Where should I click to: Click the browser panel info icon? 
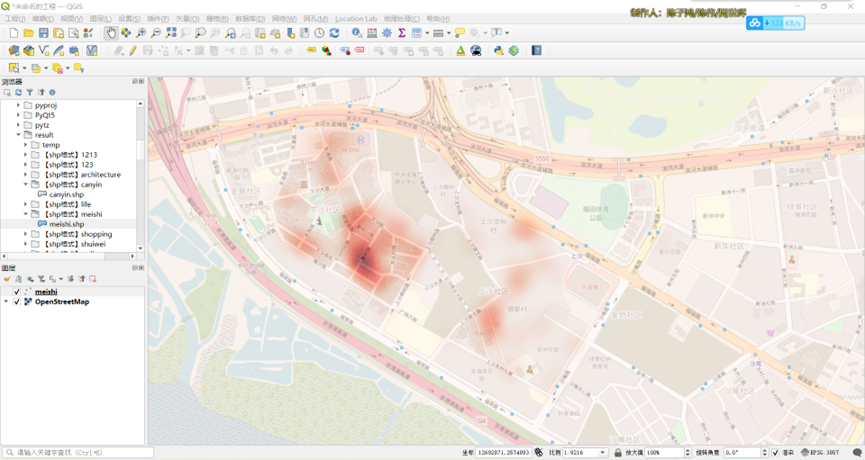pos(52,93)
